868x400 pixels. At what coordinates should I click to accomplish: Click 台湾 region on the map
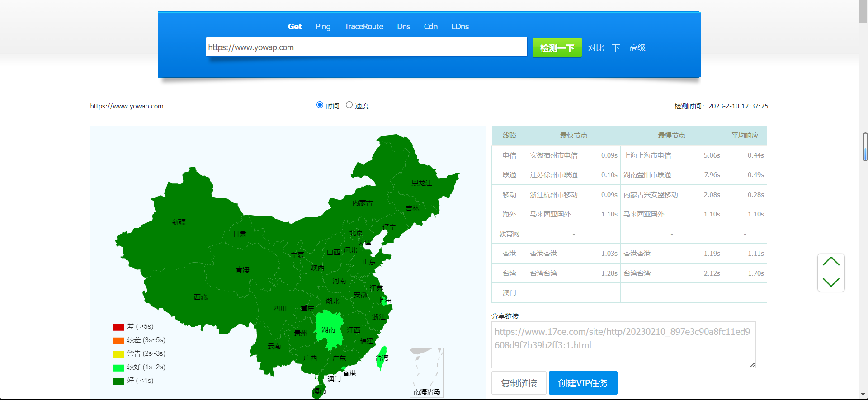(x=382, y=358)
